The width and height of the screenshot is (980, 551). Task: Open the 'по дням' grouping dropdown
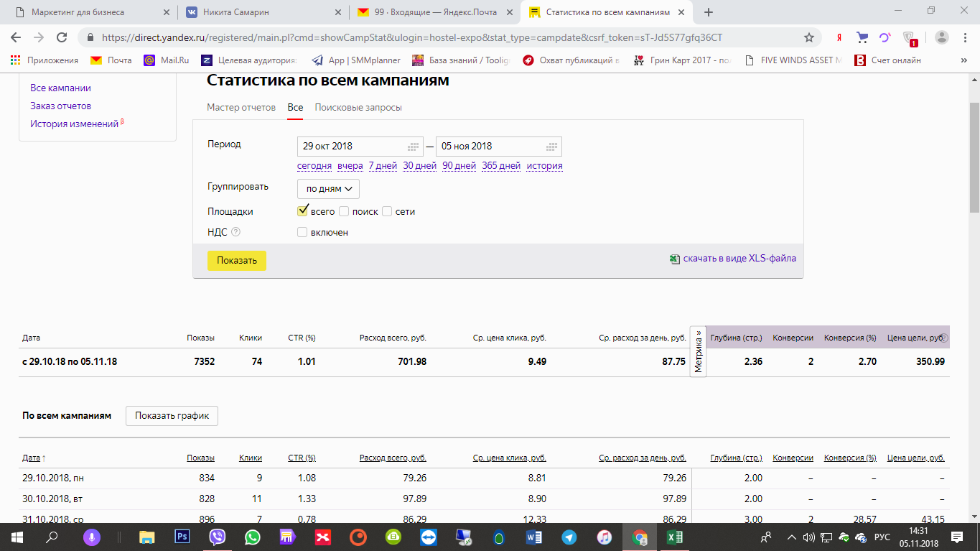328,189
